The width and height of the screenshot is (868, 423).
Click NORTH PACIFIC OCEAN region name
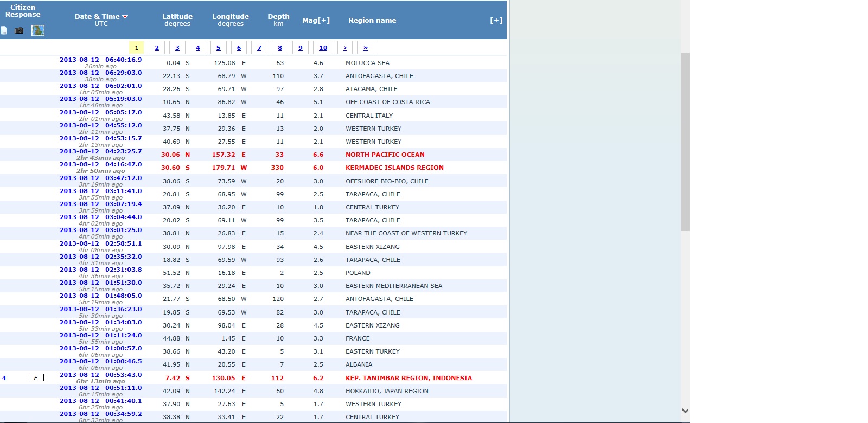(385, 155)
